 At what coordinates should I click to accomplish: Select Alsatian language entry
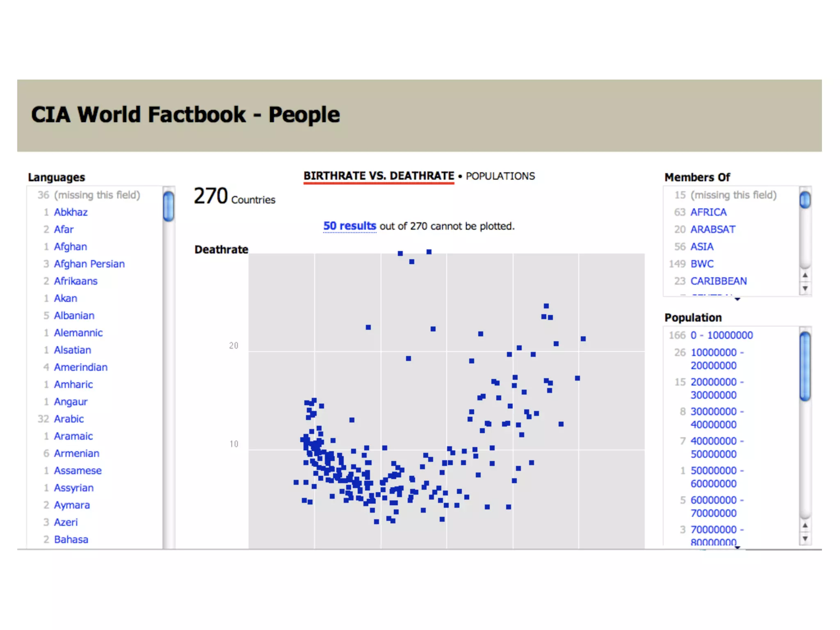click(73, 350)
